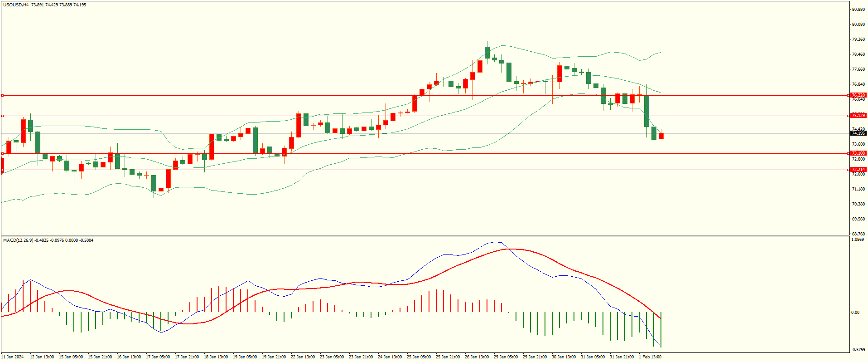Click the left-end handle of the 76.220 line
868x362 pixels.
coord(2,96)
